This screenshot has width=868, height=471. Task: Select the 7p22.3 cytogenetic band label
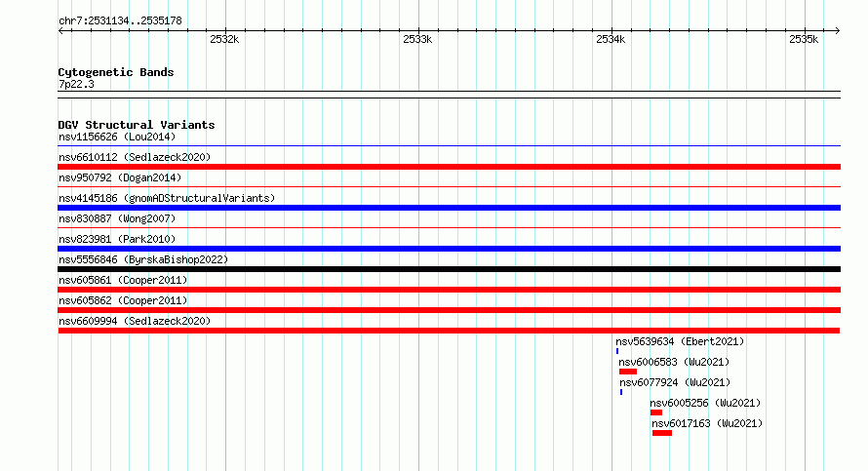[x=76, y=84]
